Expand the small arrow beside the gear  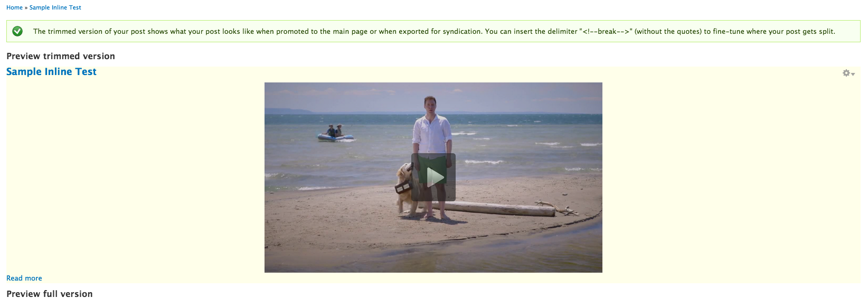click(x=853, y=74)
